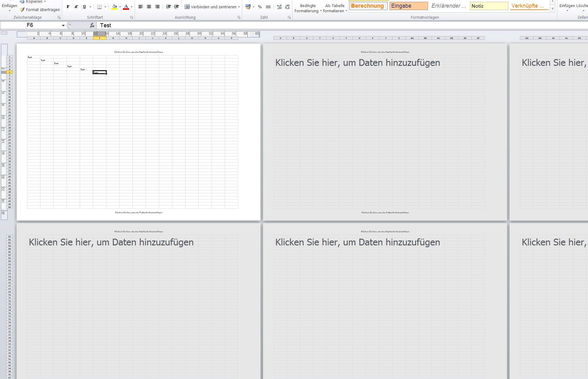Expand the Verbinden und zentrieren dropdown
This screenshot has width=588, height=379.
click(x=239, y=7)
